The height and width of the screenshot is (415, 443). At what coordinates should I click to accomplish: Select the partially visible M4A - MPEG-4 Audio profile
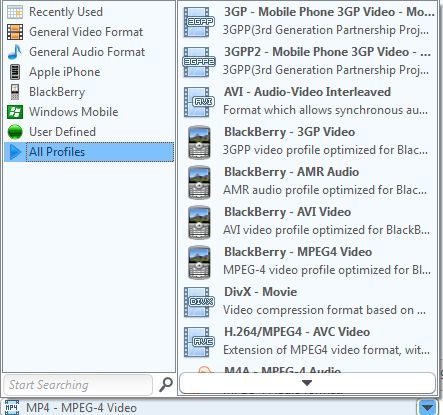point(308,368)
